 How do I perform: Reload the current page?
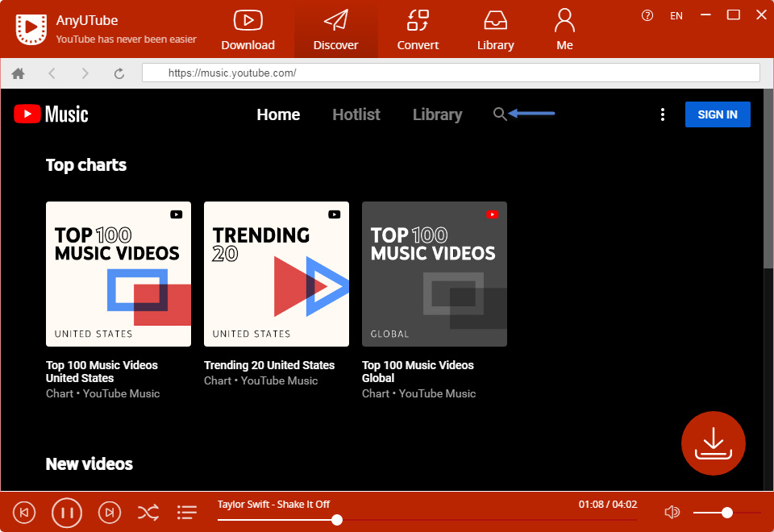coord(119,73)
